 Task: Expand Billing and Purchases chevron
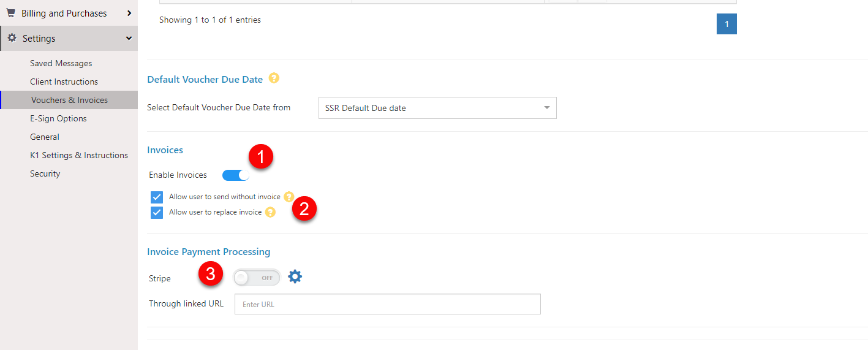click(x=129, y=13)
